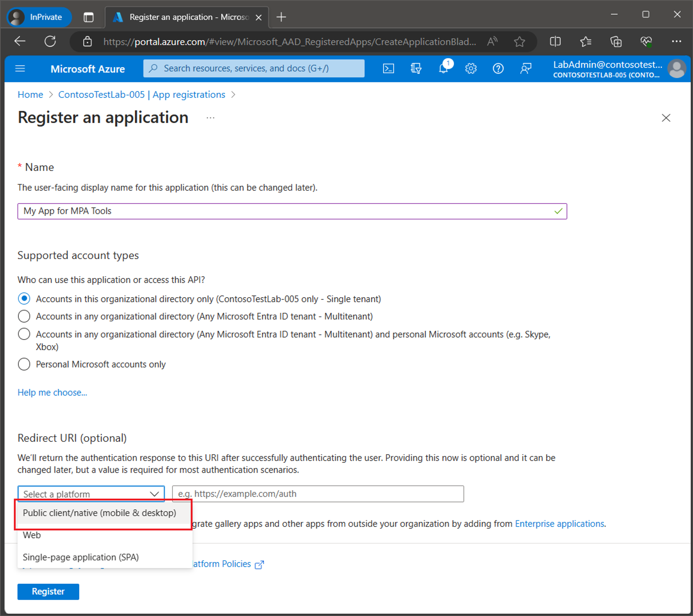The width and height of the screenshot is (693, 616).
Task: Open browser Settings and more menu
Action: [x=676, y=41]
